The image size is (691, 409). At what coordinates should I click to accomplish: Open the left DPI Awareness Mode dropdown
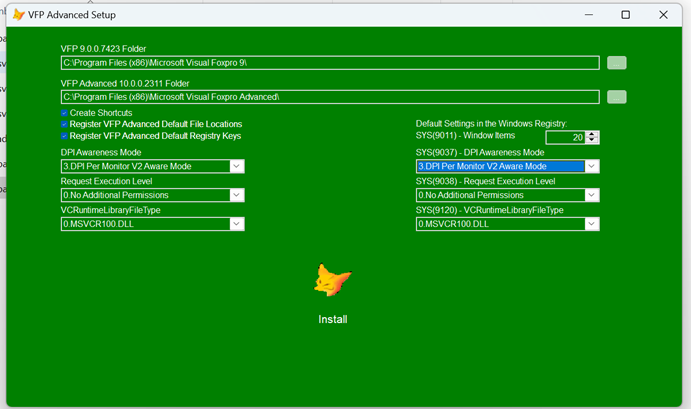point(237,166)
